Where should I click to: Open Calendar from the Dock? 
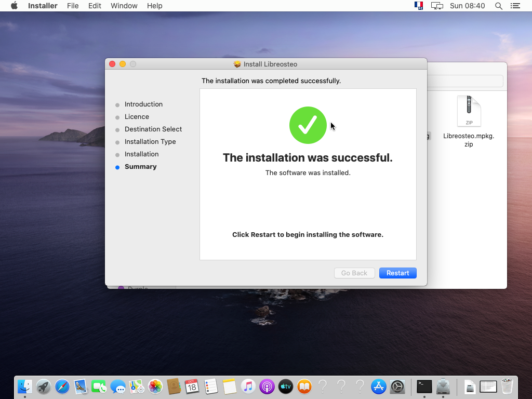(192, 387)
